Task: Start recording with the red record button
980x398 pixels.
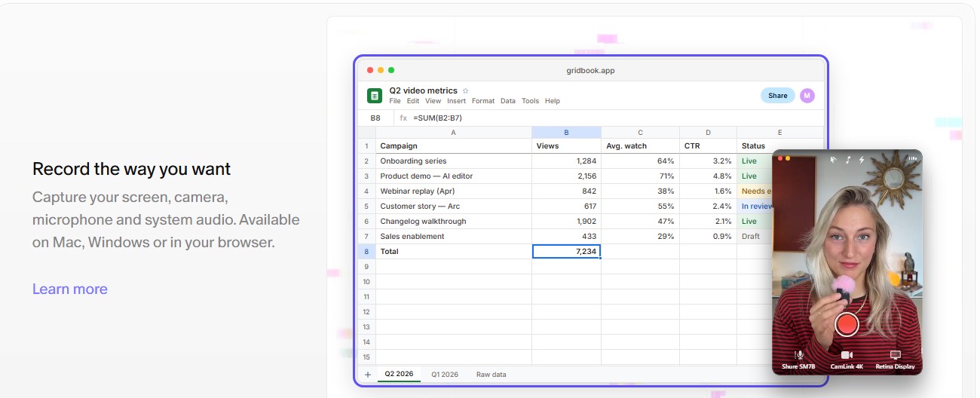Action: 847,324
